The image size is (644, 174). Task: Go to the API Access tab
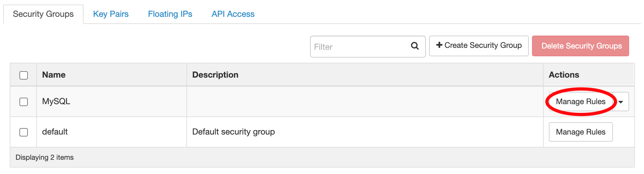(233, 14)
